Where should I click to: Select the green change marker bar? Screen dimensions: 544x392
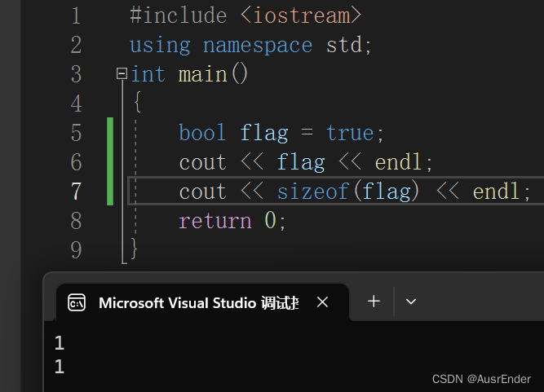(x=110, y=161)
